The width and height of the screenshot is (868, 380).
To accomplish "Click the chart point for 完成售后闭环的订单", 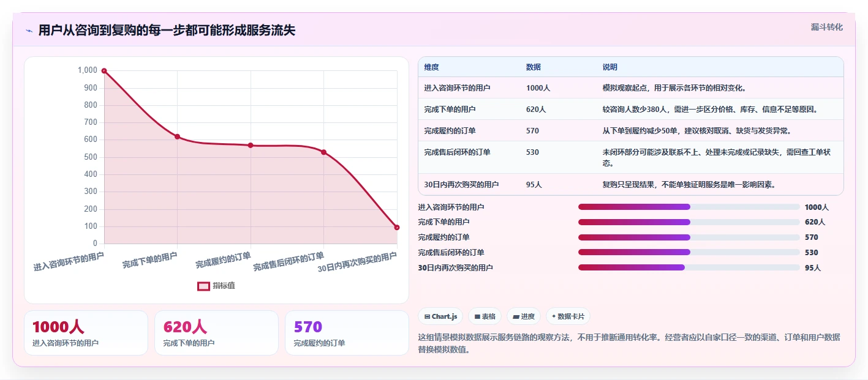I will pos(323,152).
